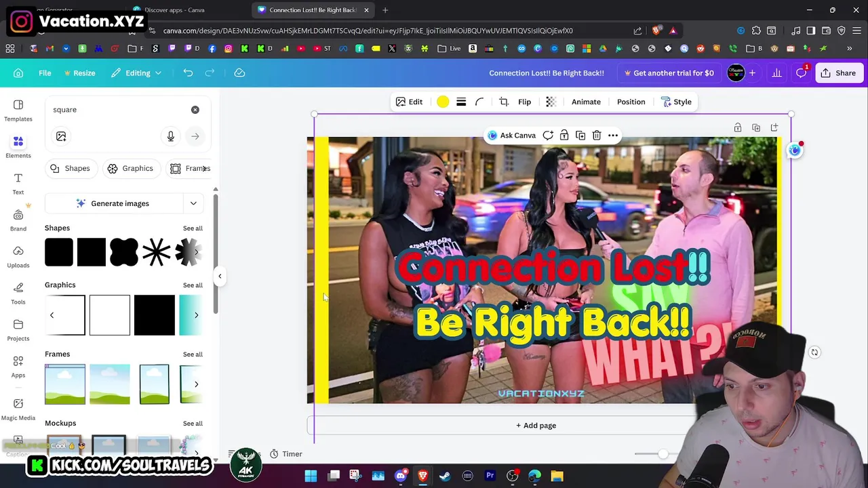Open the Apps sidebar panel
This screenshot has height=488, width=868.
18,367
